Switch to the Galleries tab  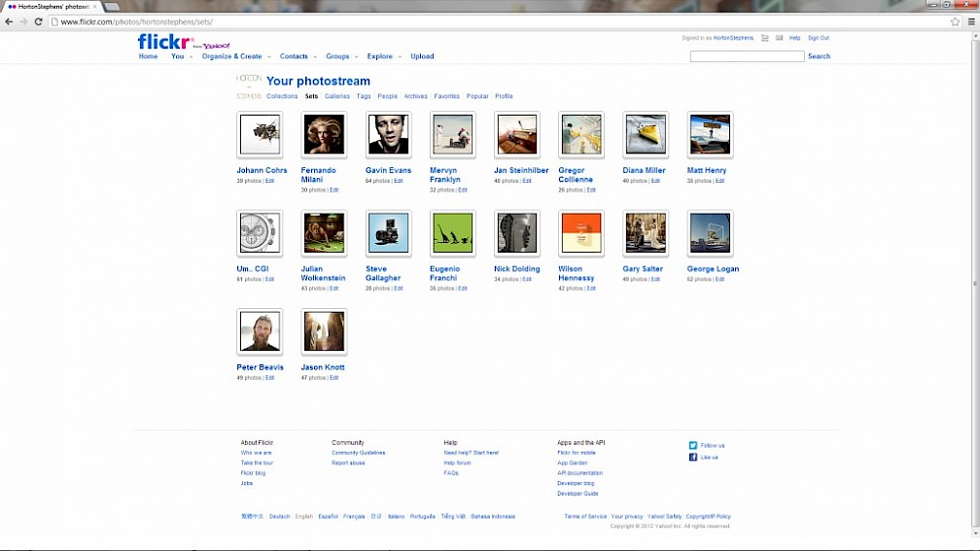[336, 96]
